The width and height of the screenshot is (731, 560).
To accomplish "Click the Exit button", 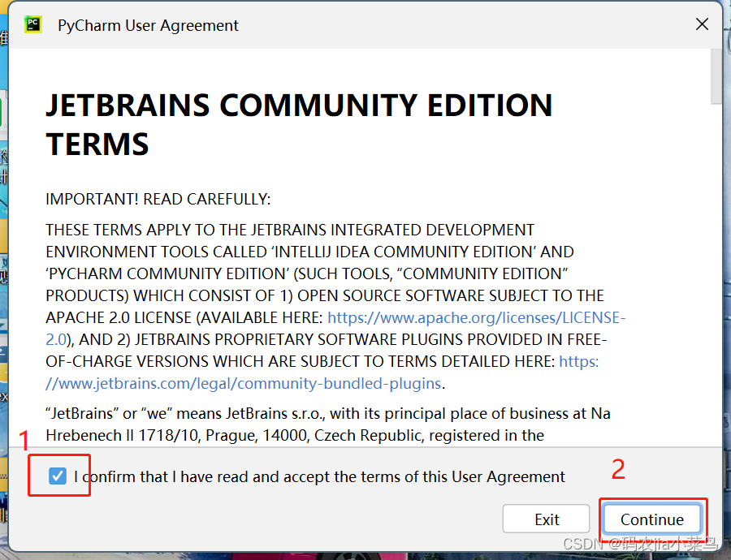I will click(547, 519).
